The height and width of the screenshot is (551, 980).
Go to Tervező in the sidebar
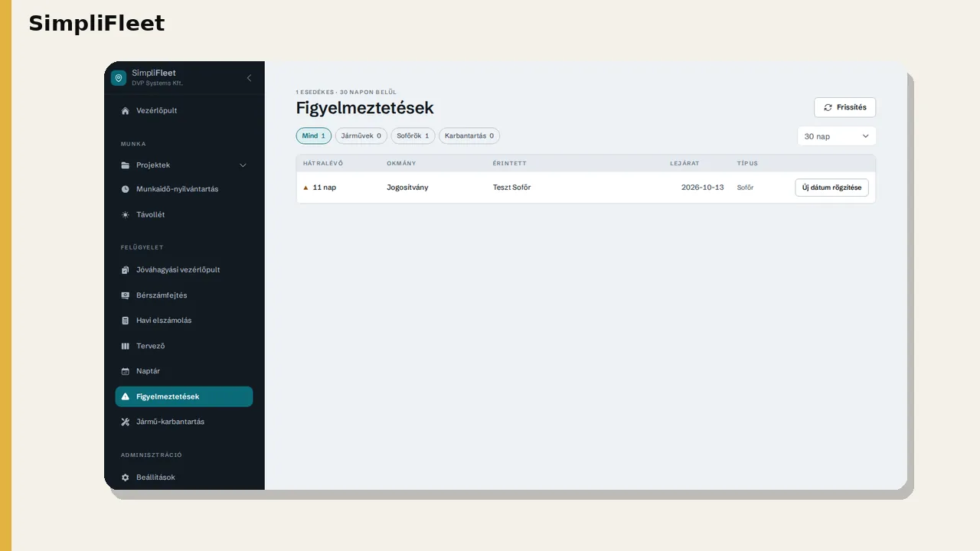point(184,346)
